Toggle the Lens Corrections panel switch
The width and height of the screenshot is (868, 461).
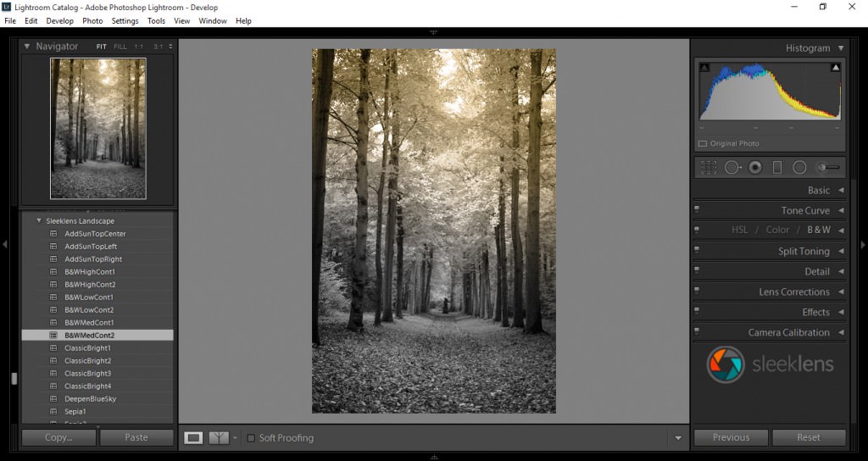[x=697, y=291]
